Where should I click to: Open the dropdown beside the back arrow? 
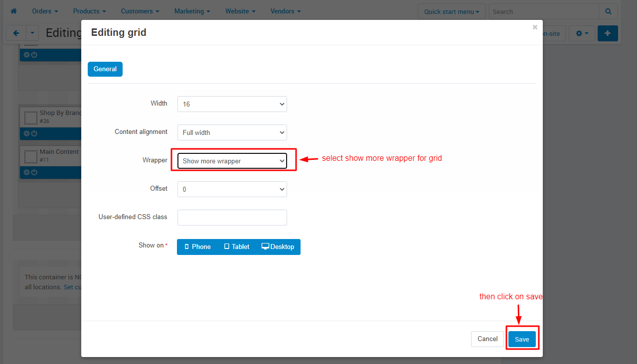point(32,33)
